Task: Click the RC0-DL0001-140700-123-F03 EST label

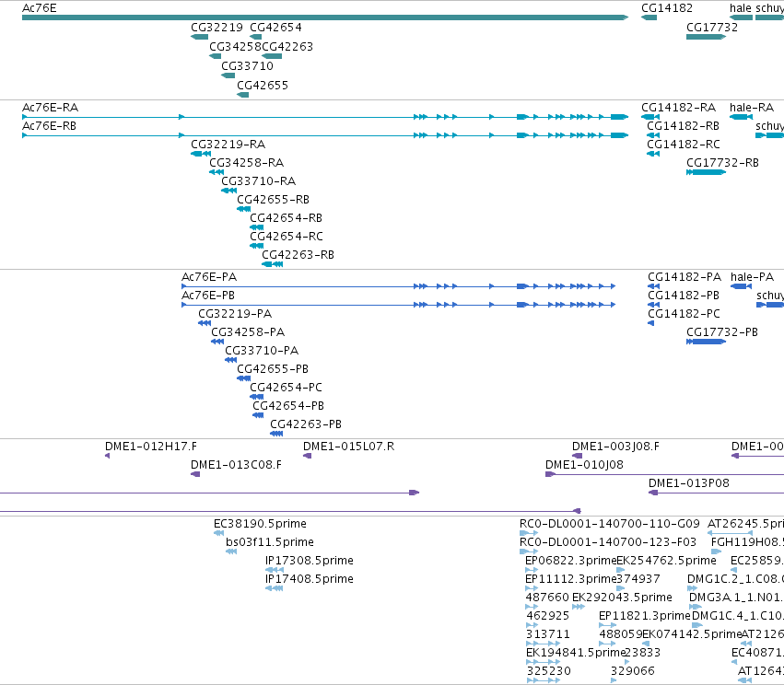Action: [608, 542]
